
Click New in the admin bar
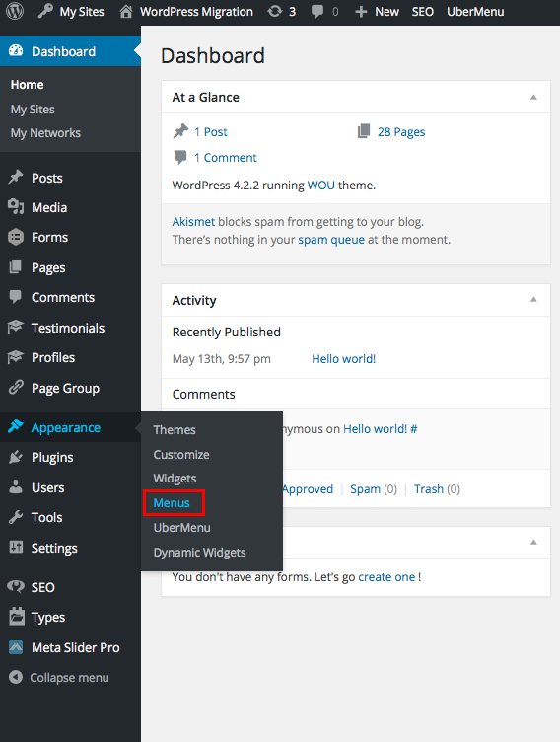378,12
